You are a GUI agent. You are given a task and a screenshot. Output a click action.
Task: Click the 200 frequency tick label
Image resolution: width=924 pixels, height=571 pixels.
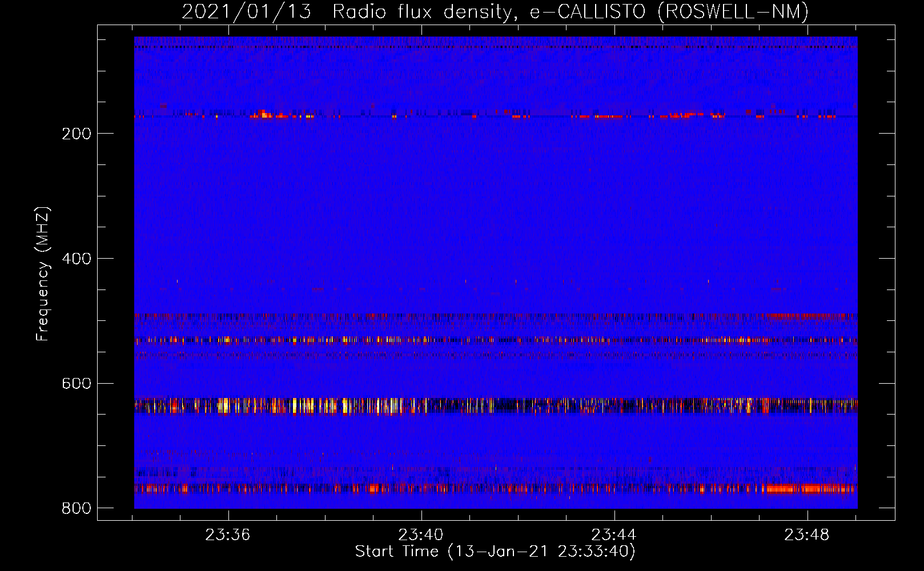(x=77, y=134)
